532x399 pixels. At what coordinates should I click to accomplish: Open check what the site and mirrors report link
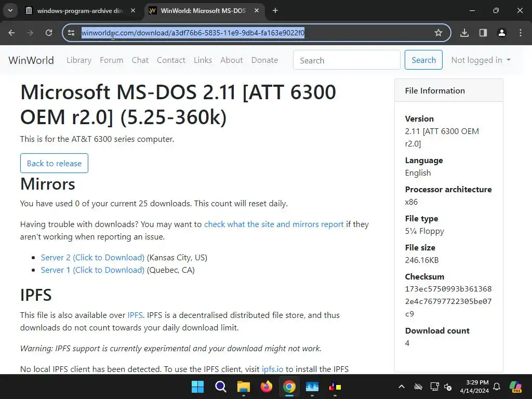[x=274, y=224]
